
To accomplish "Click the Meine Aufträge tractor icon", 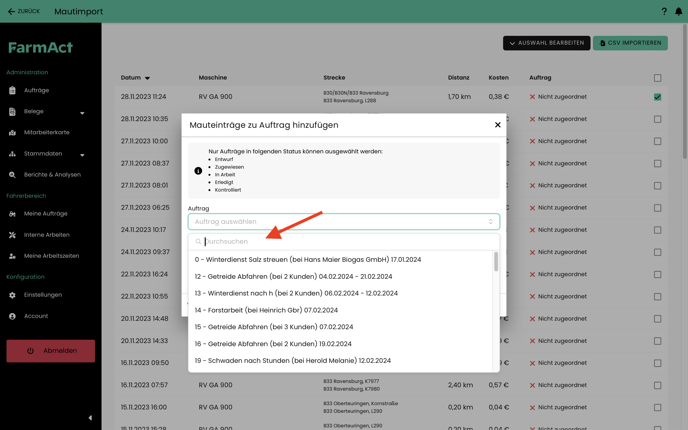I will coord(12,214).
